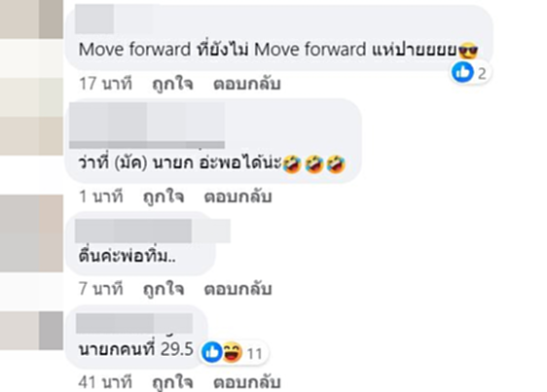
Task: Click blurred name above ตื่นค่ะพ่อทิม comment
Action: tap(153, 231)
